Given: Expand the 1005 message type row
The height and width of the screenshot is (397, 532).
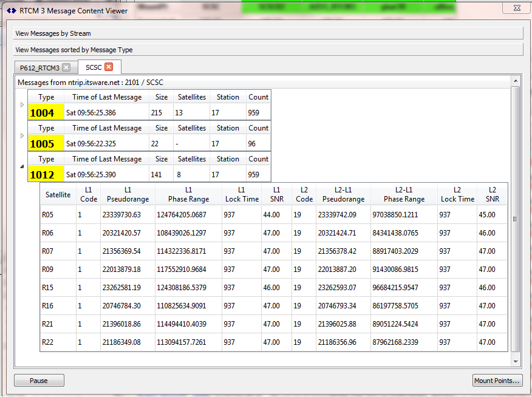Looking at the screenshot, I should 22,135.
